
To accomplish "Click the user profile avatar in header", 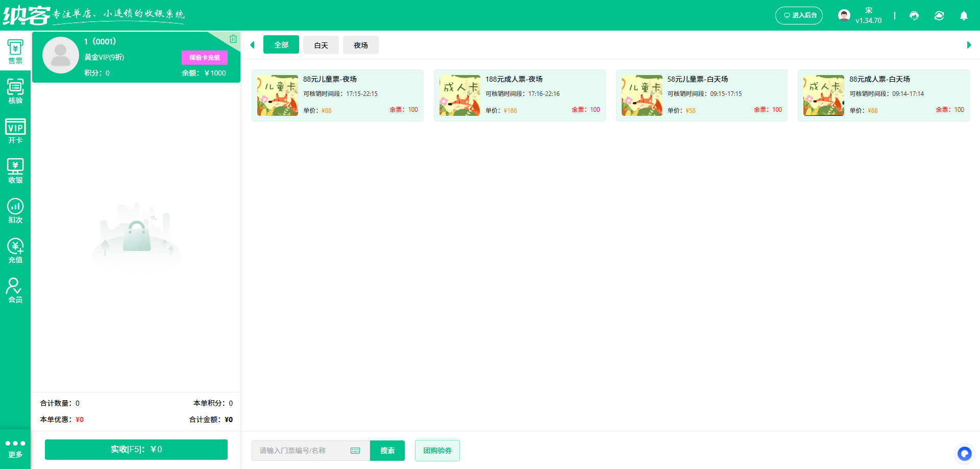I will [844, 15].
